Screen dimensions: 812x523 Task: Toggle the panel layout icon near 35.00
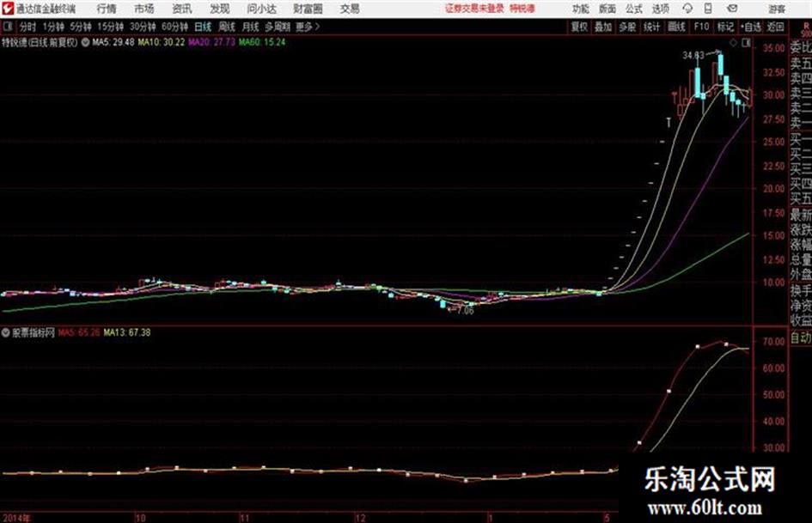[746, 44]
